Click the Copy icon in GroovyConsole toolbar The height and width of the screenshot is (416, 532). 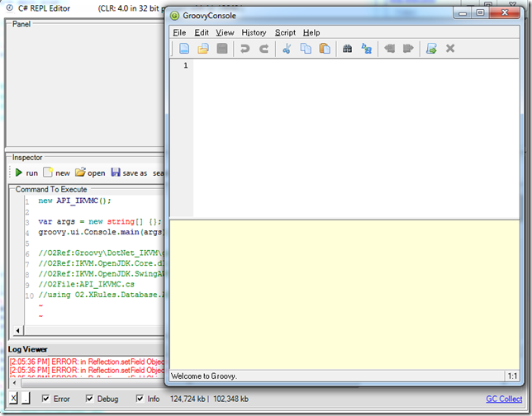[x=306, y=49]
